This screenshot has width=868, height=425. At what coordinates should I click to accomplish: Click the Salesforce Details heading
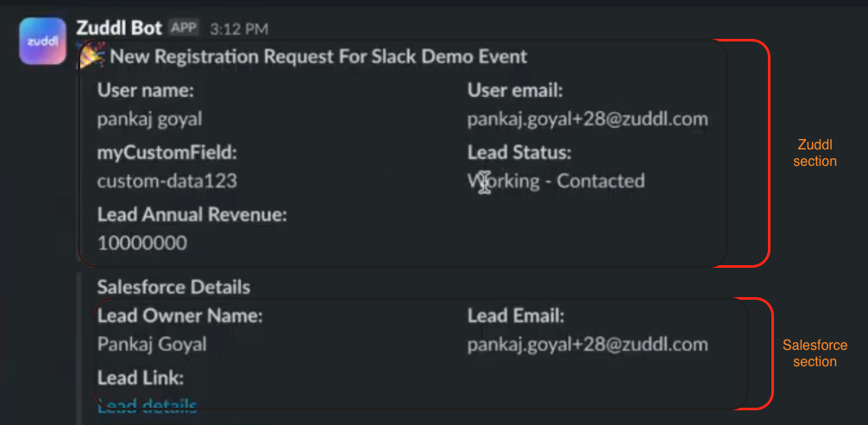(x=173, y=287)
